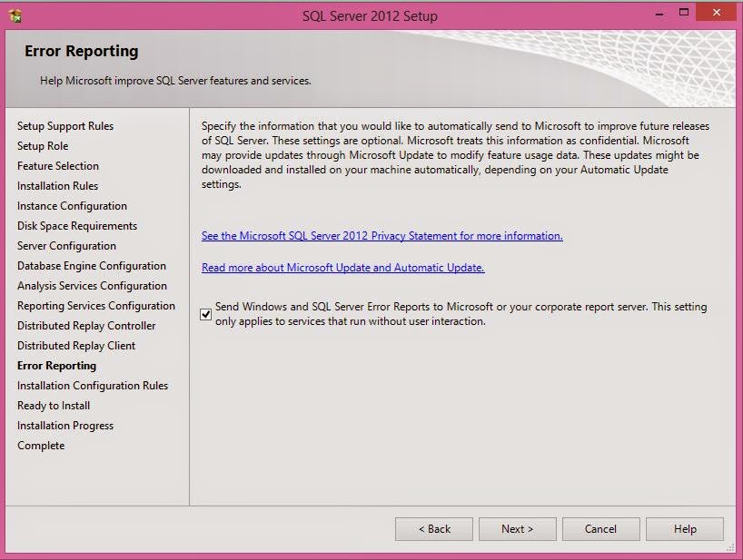Select the Database Engine Configuration step
The image size is (743, 560).
pyautogui.click(x=92, y=266)
